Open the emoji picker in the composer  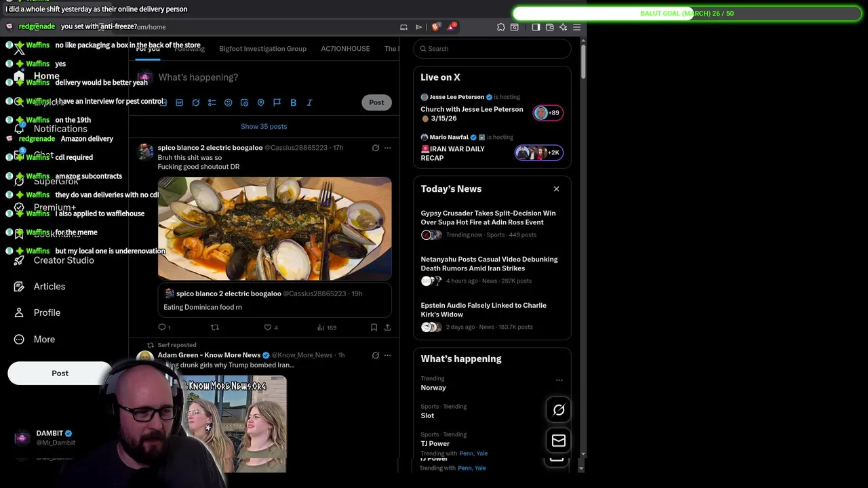click(229, 102)
